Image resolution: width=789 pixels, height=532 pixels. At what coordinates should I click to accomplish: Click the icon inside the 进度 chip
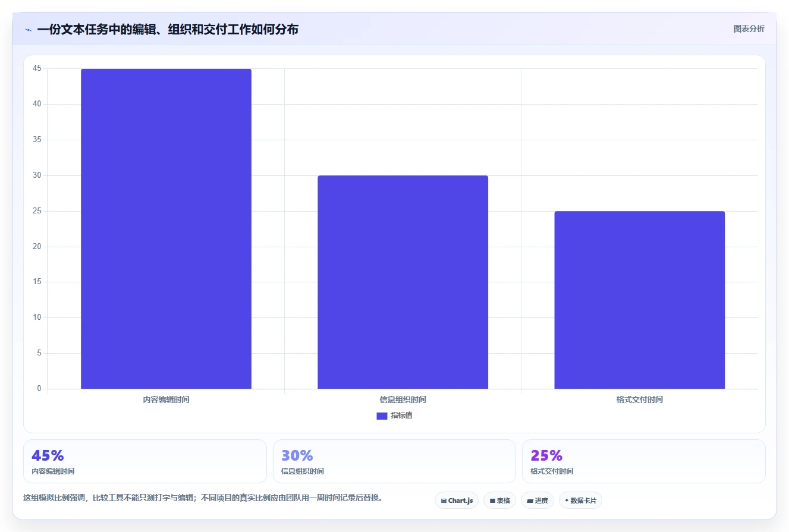[x=530, y=501]
